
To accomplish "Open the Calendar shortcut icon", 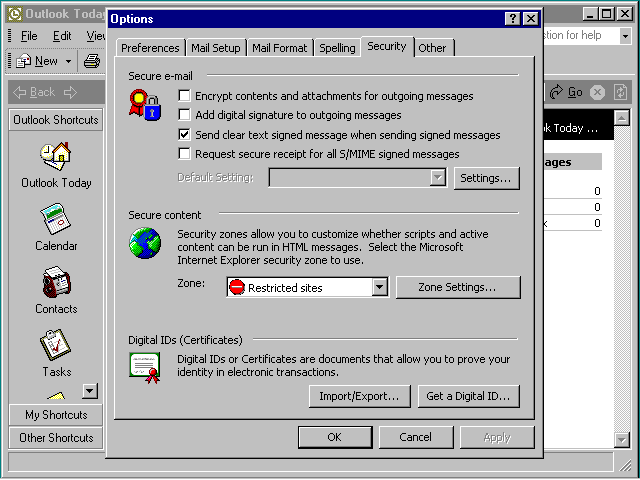I will click(x=56, y=219).
